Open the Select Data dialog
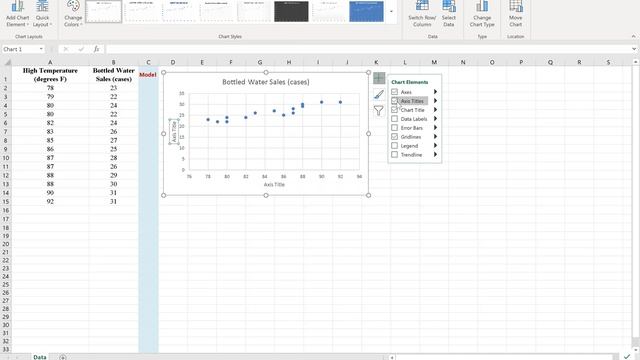Screen dimensions: 640x360 tap(449, 14)
